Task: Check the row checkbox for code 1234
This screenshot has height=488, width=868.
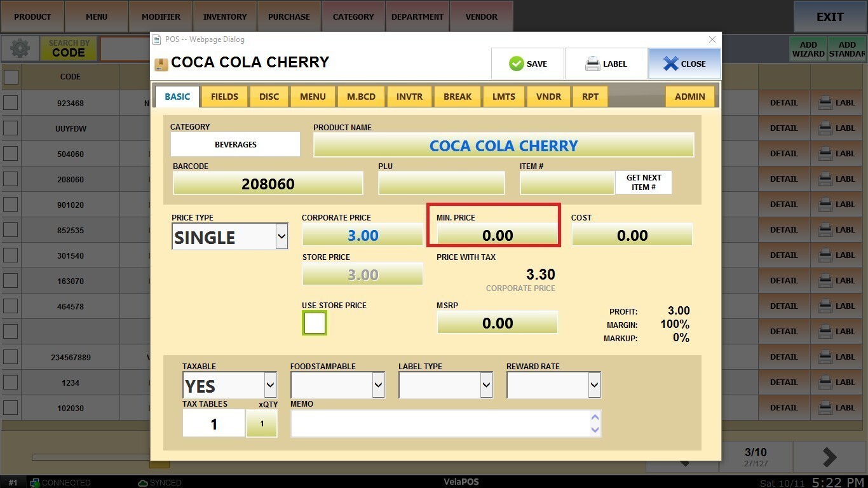Action: click(11, 383)
